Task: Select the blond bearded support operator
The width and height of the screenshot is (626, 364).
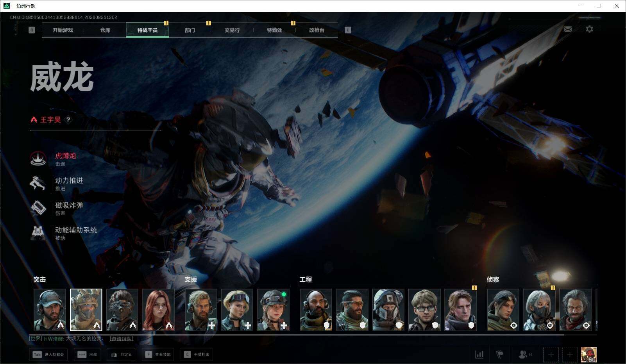Action: pyautogui.click(x=201, y=310)
